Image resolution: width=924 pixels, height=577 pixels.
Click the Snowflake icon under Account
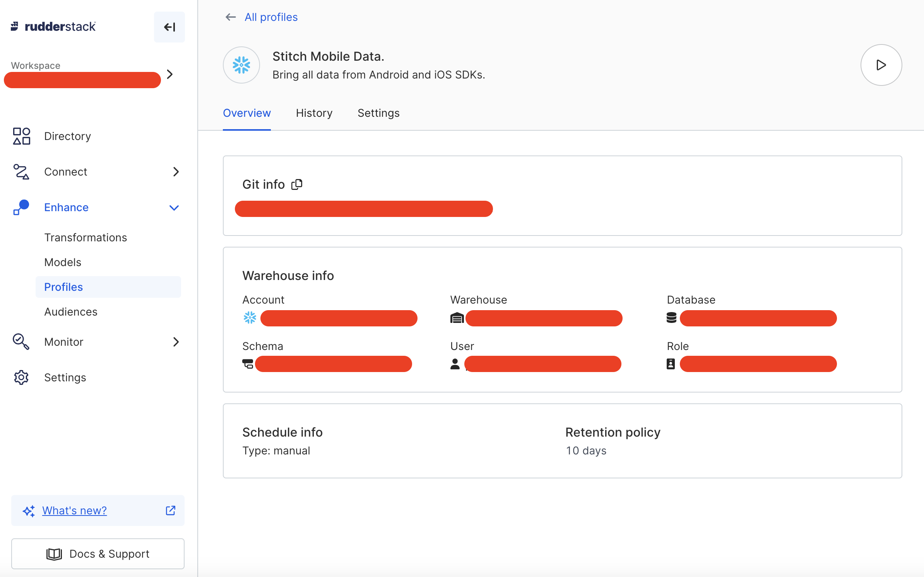pyautogui.click(x=250, y=318)
